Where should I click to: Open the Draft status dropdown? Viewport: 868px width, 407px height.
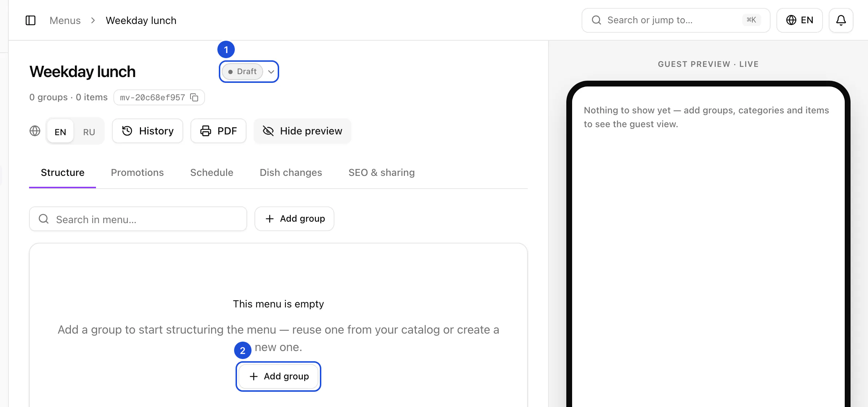tap(249, 72)
